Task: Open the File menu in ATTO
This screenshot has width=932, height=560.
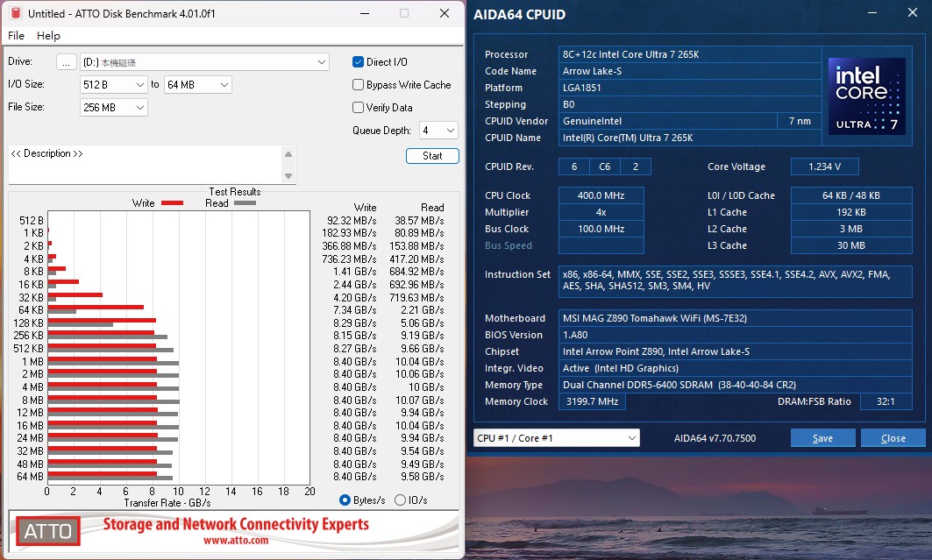Action: point(16,36)
